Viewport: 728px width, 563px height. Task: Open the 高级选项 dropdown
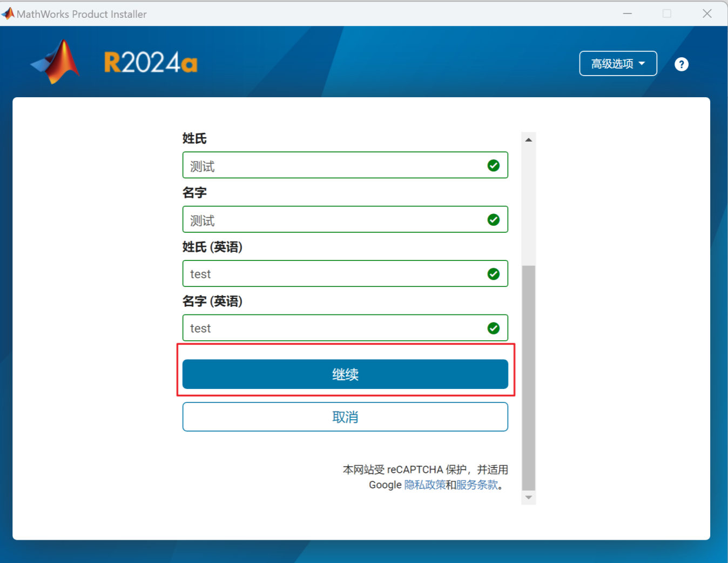tap(618, 63)
